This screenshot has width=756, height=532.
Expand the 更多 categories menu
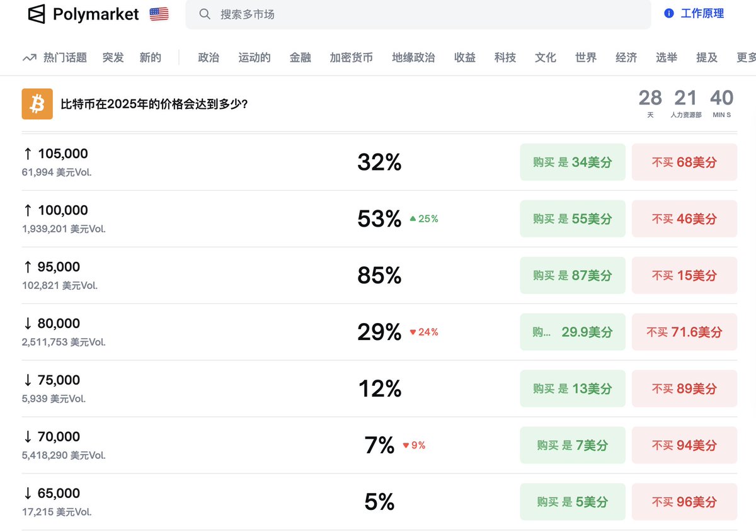(746, 58)
